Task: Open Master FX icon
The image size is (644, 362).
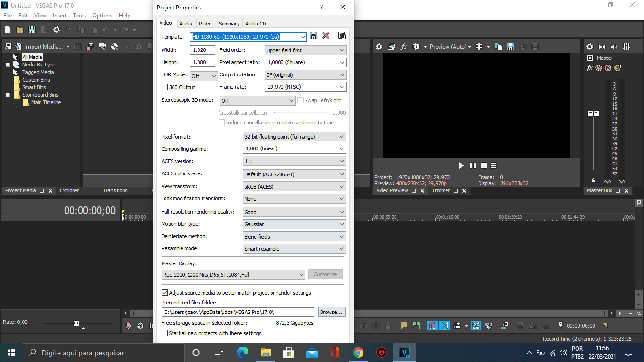Action: pyautogui.click(x=589, y=68)
